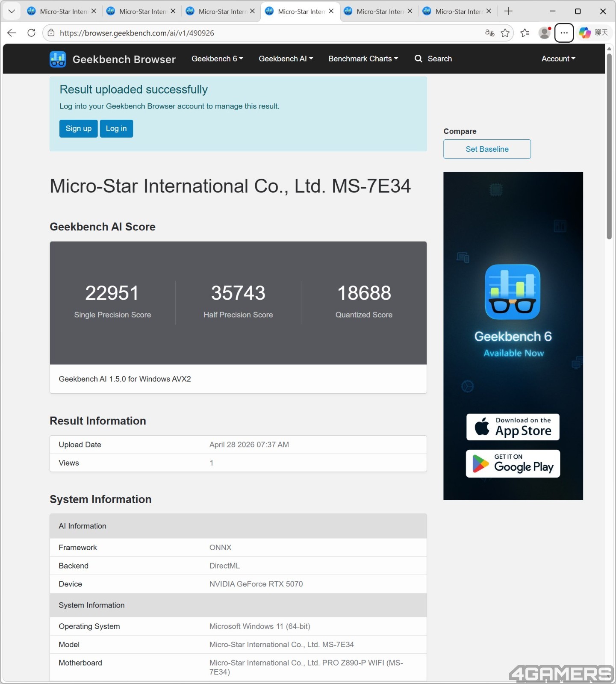Click the Device value 'NVIDIA GeForce RTX 5070'
This screenshot has height=684, width=616.
[x=256, y=584]
